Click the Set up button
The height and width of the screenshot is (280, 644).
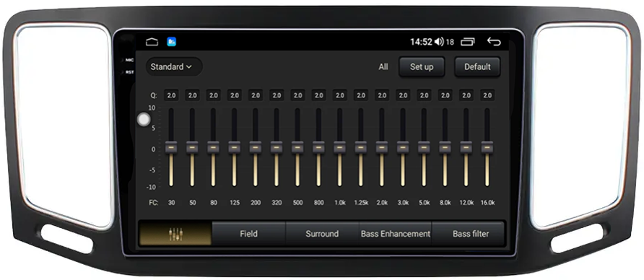coord(422,66)
